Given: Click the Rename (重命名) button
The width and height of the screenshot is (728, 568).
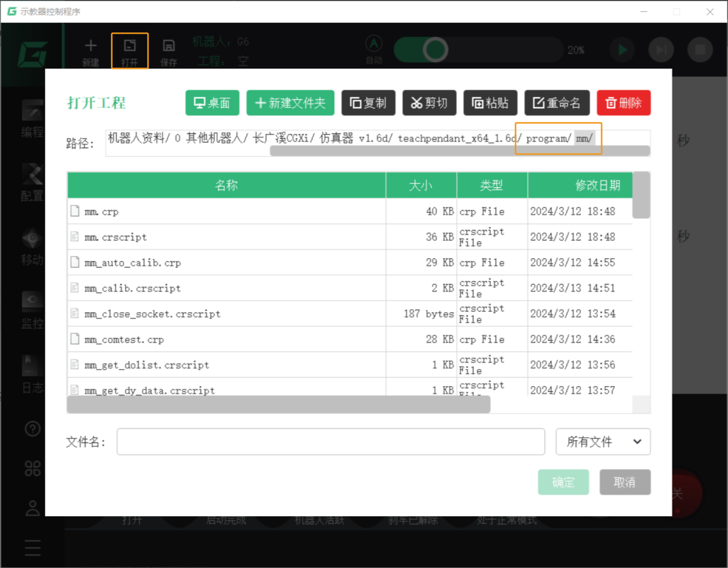Looking at the screenshot, I should click(x=556, y=103).
